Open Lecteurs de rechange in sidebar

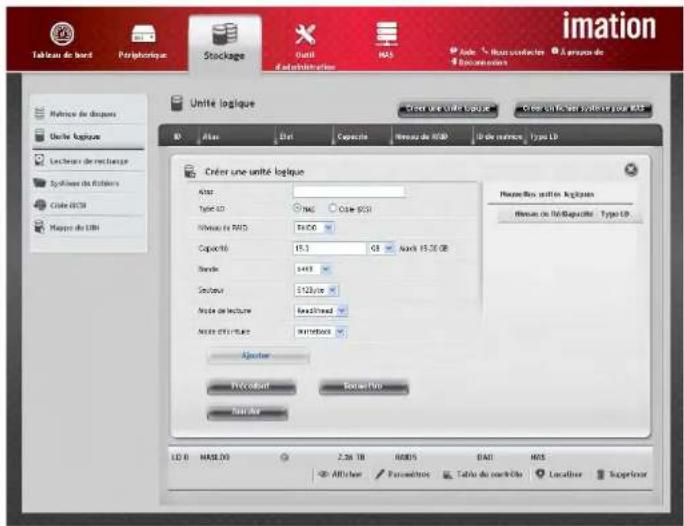tap(89, 161)
